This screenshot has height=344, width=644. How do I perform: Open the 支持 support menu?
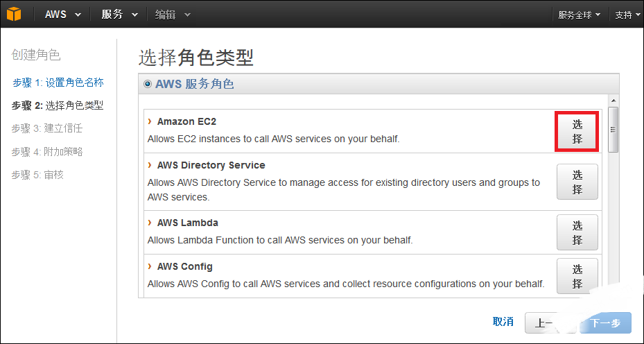tap(628, 15)
